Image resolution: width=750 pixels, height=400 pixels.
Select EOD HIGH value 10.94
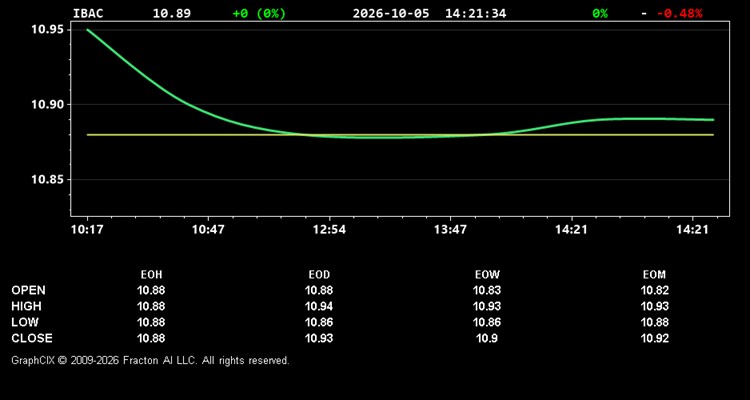[x=319, y=306]
